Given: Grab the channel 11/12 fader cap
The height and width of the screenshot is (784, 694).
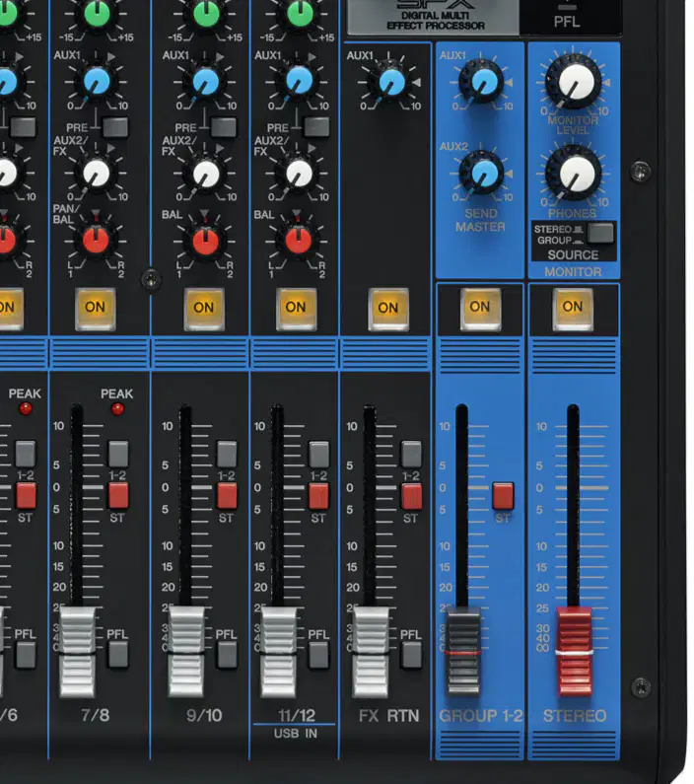Looking at the screenshot, I should pyautogui.click(x=278, y=652).
